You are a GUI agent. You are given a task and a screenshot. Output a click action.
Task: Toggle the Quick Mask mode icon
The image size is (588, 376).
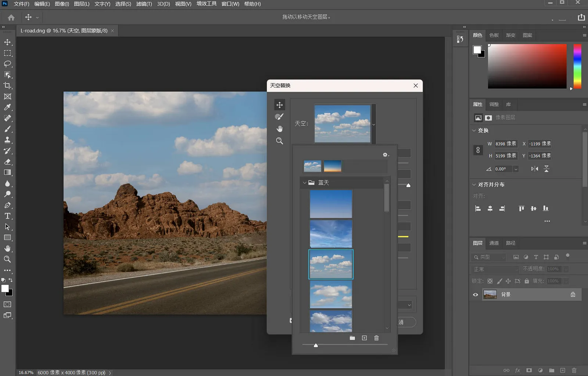pos(7,304)
